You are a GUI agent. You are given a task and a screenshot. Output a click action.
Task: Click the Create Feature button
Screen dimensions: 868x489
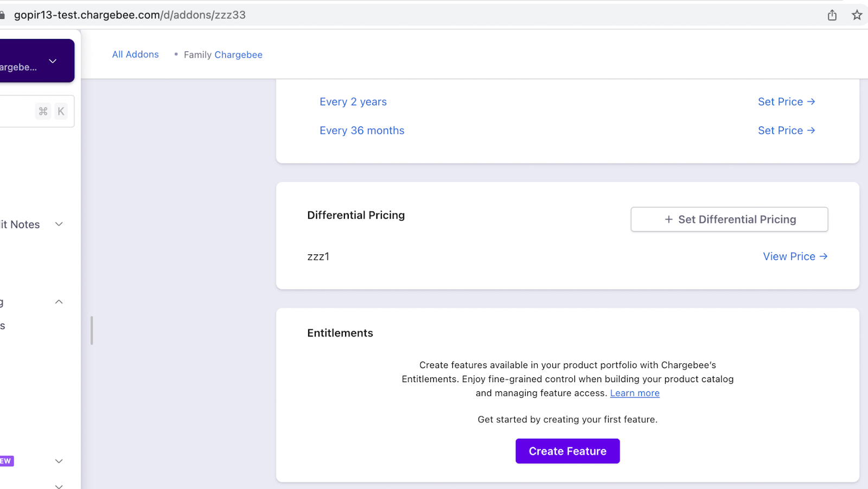(x=567, y=451)
